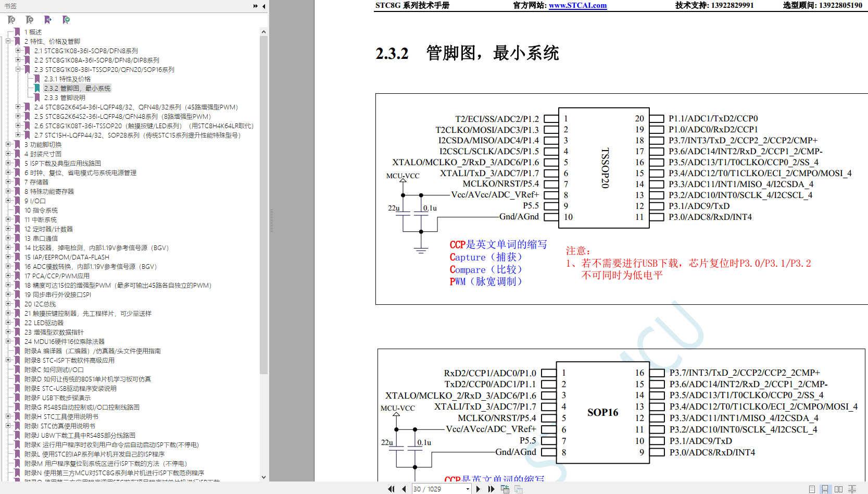
Task: Click the go to previous view icon
Action: click(505, 489)
